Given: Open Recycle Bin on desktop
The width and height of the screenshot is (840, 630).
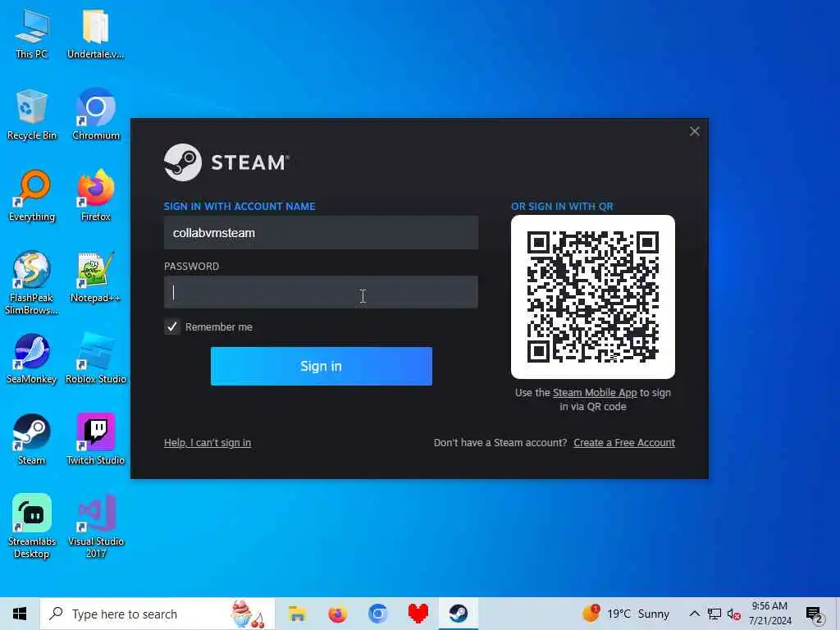Looking at the screenshot, I should click(x=32, y=113).
